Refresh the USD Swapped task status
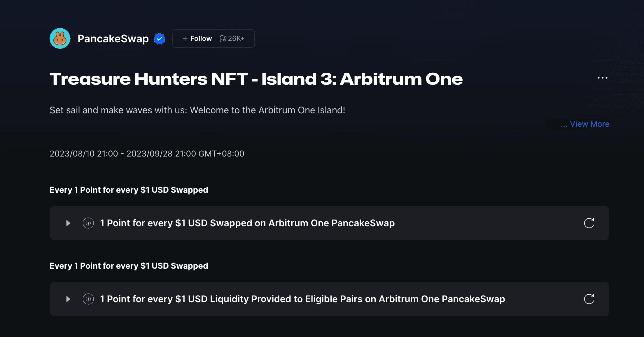 (x=589, y=223)
